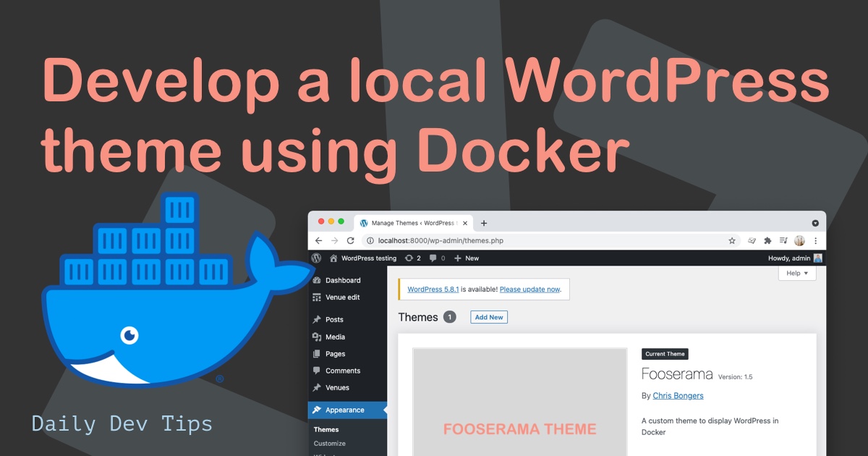
Task: Open updates via the refresh icon showing 2
Action: pyautogui.click(x=409, y=258)
